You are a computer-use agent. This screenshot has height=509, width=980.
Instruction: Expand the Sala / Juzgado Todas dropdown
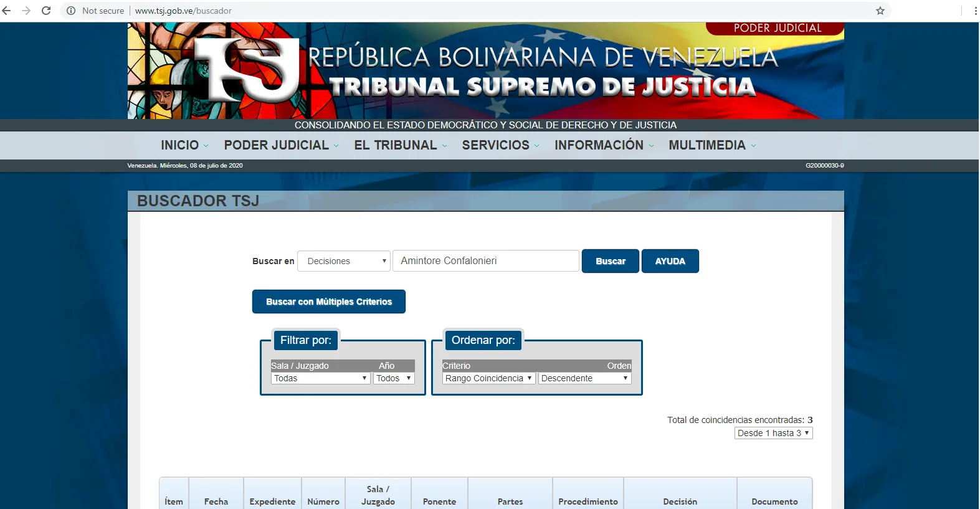[321, 378]
